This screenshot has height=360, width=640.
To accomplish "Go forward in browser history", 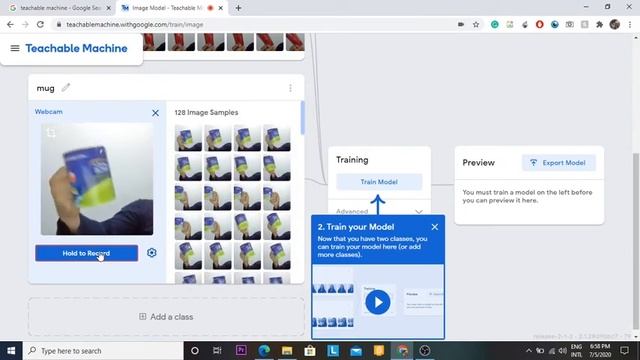I will 25,24.
